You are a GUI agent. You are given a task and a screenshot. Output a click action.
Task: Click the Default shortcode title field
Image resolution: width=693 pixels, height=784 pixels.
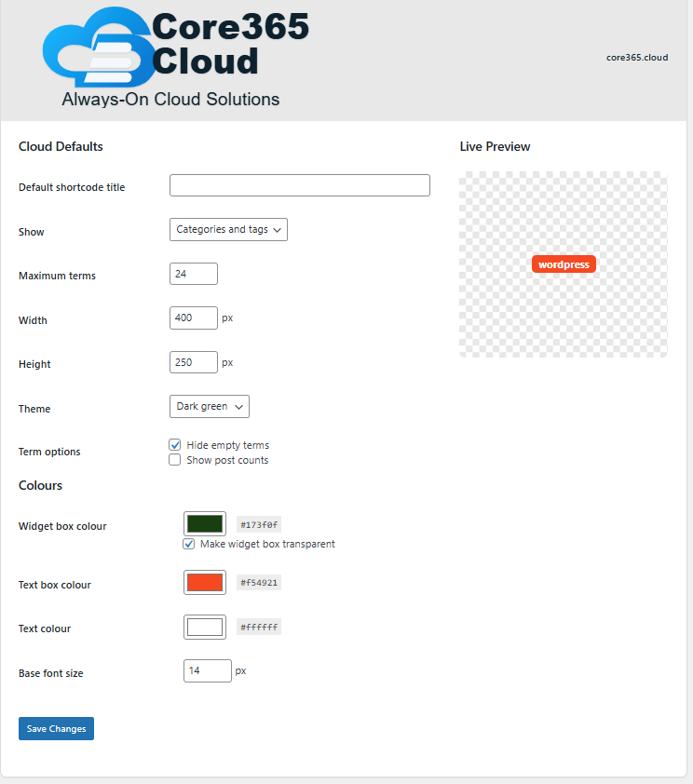point(300,185)
